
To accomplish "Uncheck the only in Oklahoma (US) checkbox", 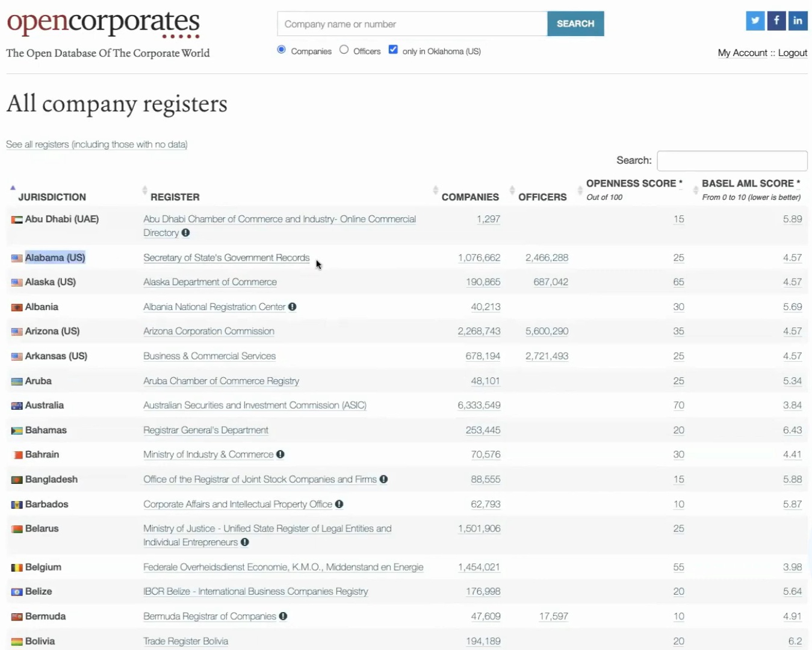I will click(x=393, y=49).
